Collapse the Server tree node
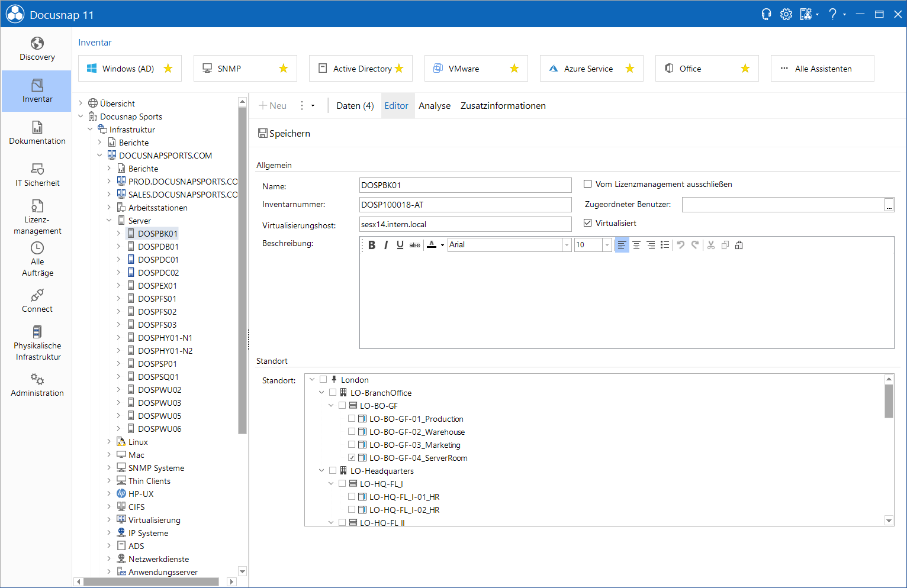The image size is (907, 588). [x=109, y=221]
